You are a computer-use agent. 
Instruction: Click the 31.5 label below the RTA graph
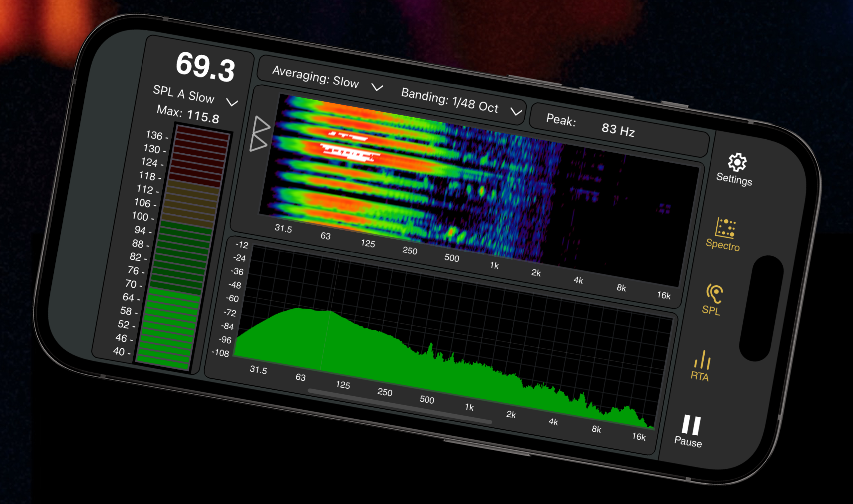point(258,370)
